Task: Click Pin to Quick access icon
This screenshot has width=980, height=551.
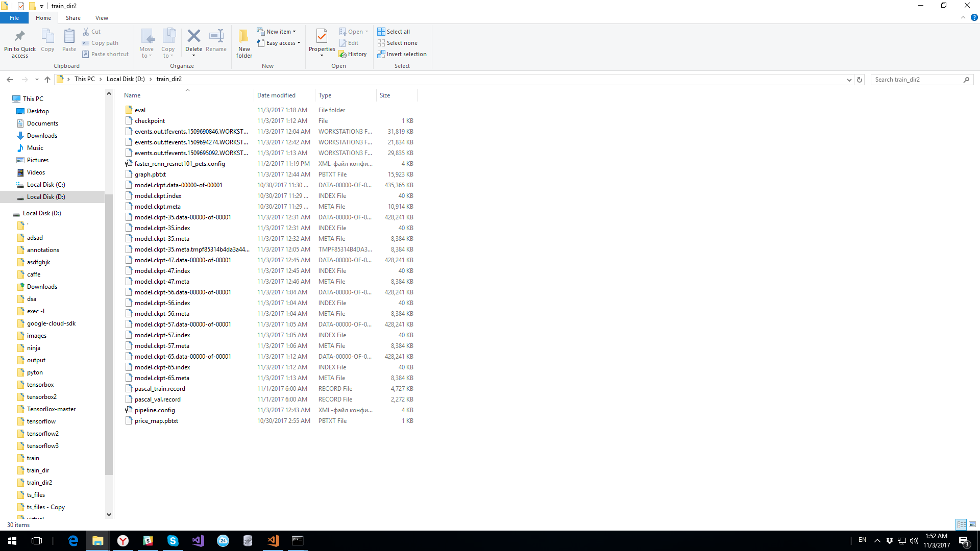Action: 20,37
